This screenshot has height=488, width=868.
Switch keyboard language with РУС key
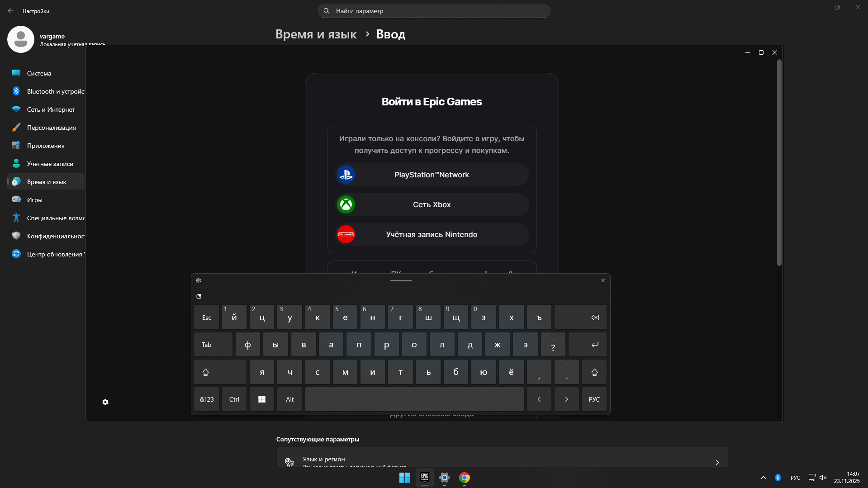(x=594, y=399)
